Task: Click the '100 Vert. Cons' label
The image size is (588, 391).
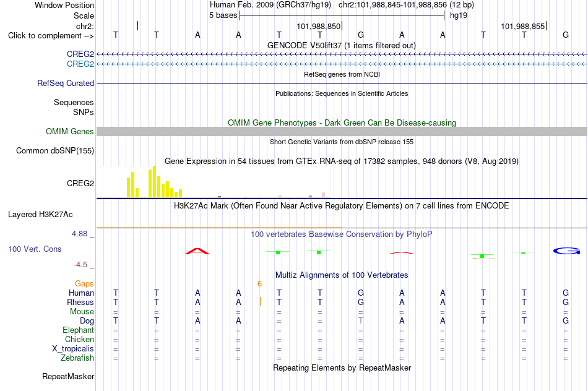Action: (x=35, y=249)
